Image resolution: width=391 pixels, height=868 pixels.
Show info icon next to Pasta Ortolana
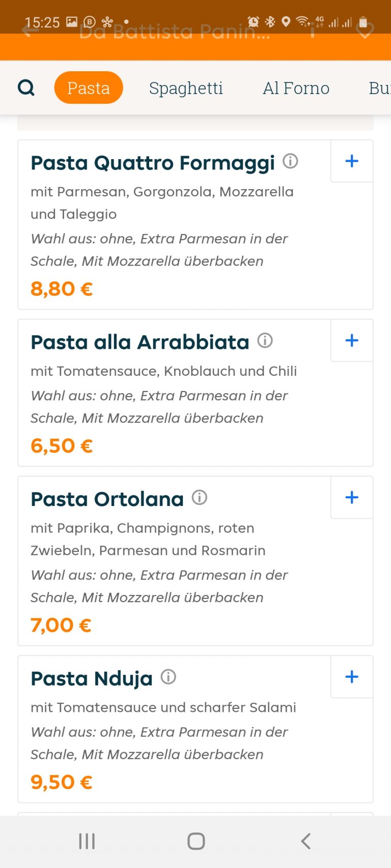200,497
